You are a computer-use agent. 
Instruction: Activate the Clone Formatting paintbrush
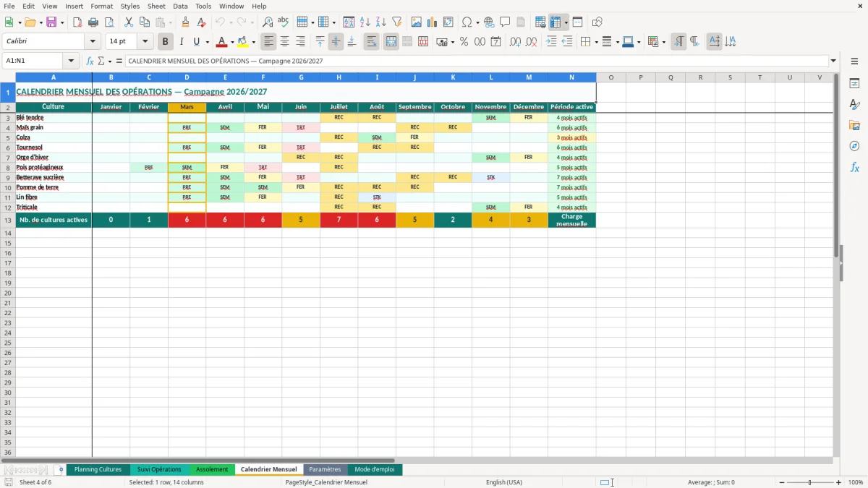click(186, 22)
